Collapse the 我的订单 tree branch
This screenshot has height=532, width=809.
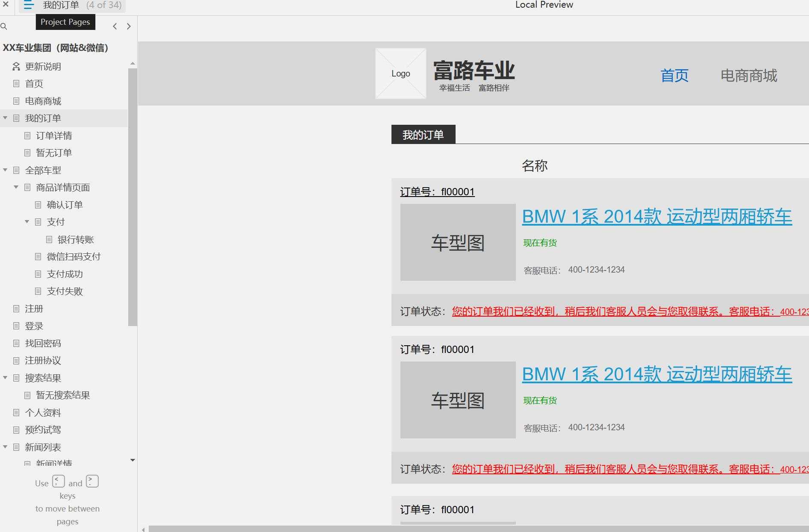pos(5,118)
